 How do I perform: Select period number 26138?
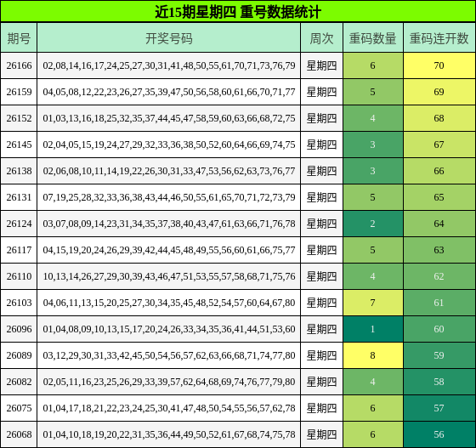click(19, 171)
